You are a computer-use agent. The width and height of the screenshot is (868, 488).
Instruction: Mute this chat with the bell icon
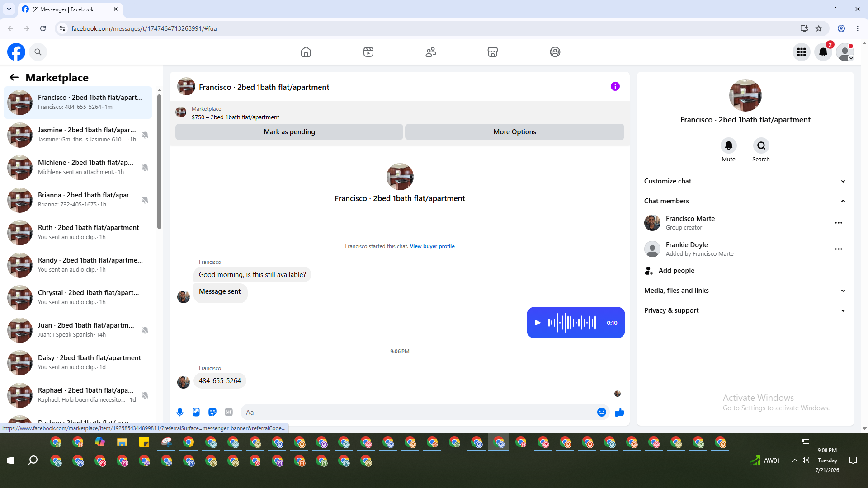[729, 145]
